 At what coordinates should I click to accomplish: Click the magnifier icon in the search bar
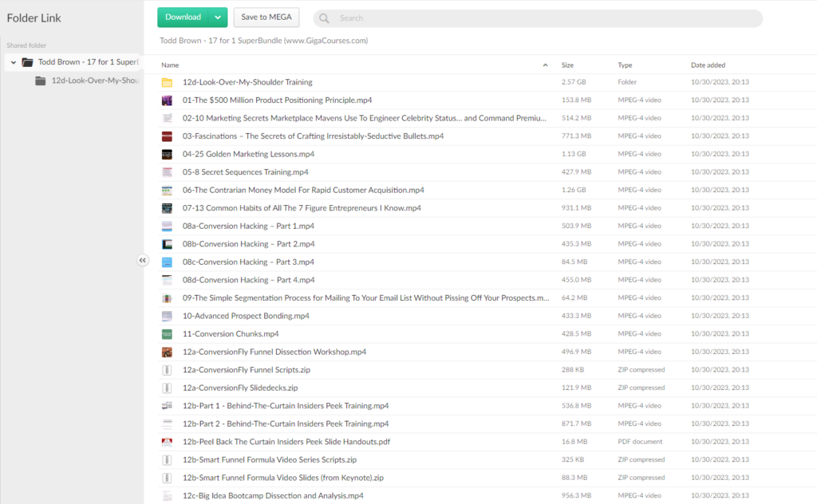(x=325, y=18)
